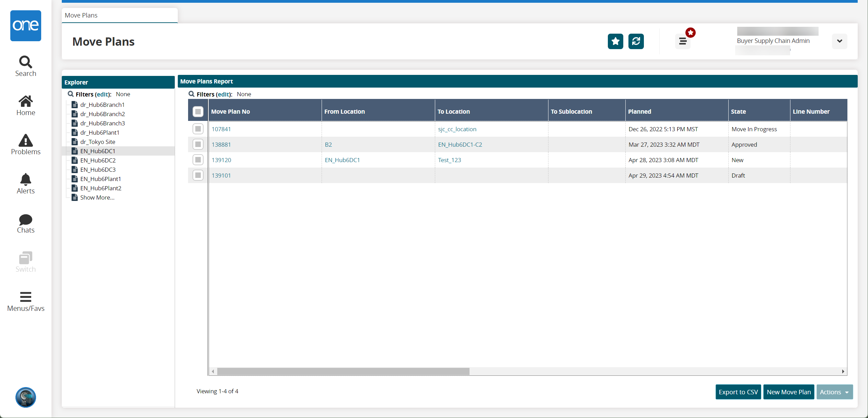Select EN_Hub6DC3 in Explorer
The image size is (868, 418).
98,169
